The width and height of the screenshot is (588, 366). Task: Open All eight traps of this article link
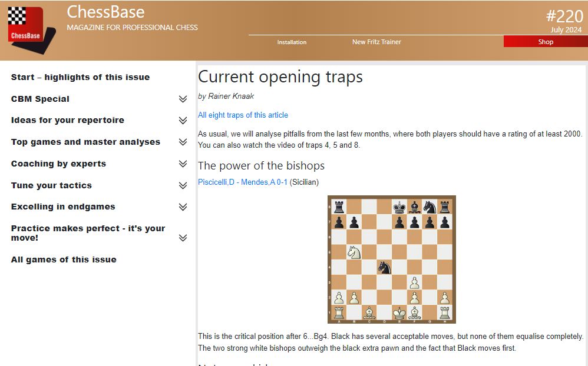[243, 115]
